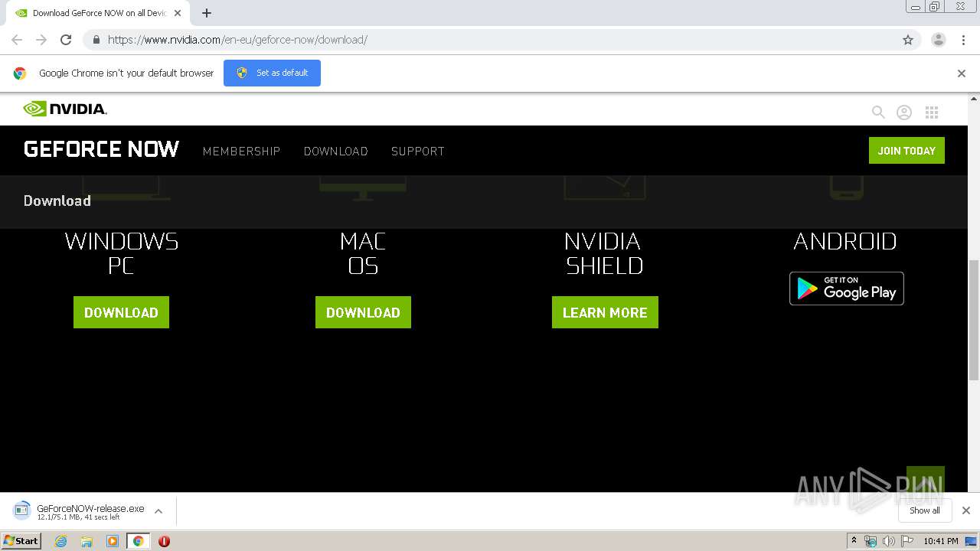Image resolution: width=980 pixels, height=551 pixels.
Task: Show hidden system tray icons arrow
Action: tap(854, 541)
